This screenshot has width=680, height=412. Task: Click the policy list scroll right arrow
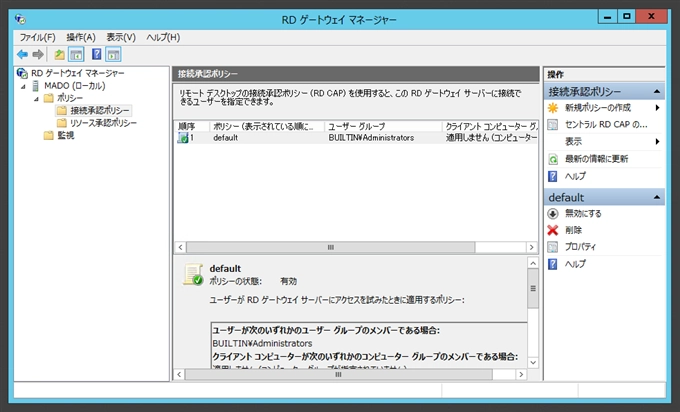pyautogui.click(x=532, y=247)
